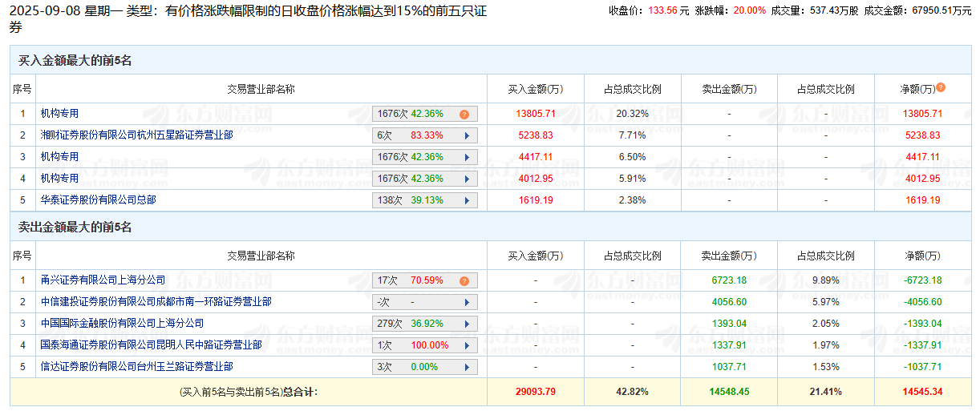Screen dimensions: 980x411
Task: Click the help icon beside 净额(万) header
Action: click(941, 88)
